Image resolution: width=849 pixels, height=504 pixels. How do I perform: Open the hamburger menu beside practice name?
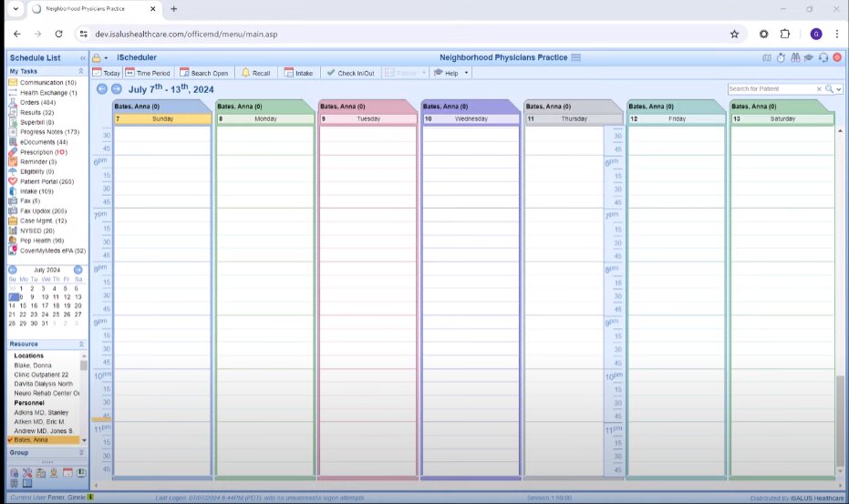pyautogui.click(x=575, y=57)
